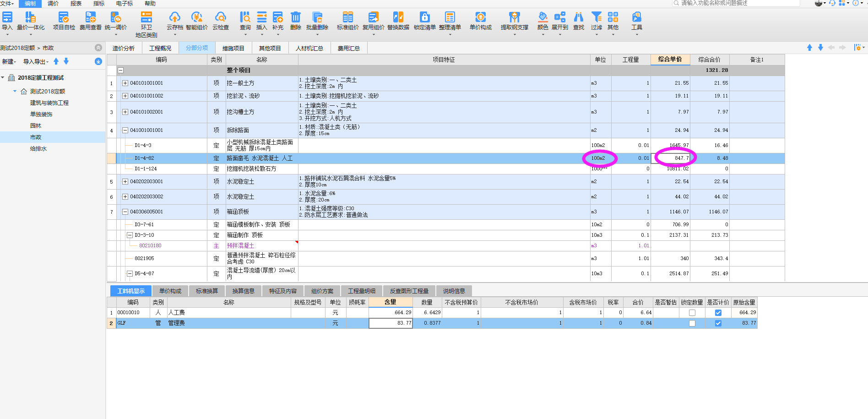This screenshot has width=868, height=419.
Task: Uncheck 是否计价 for 管理费 row
Action: tap(718, 323)
